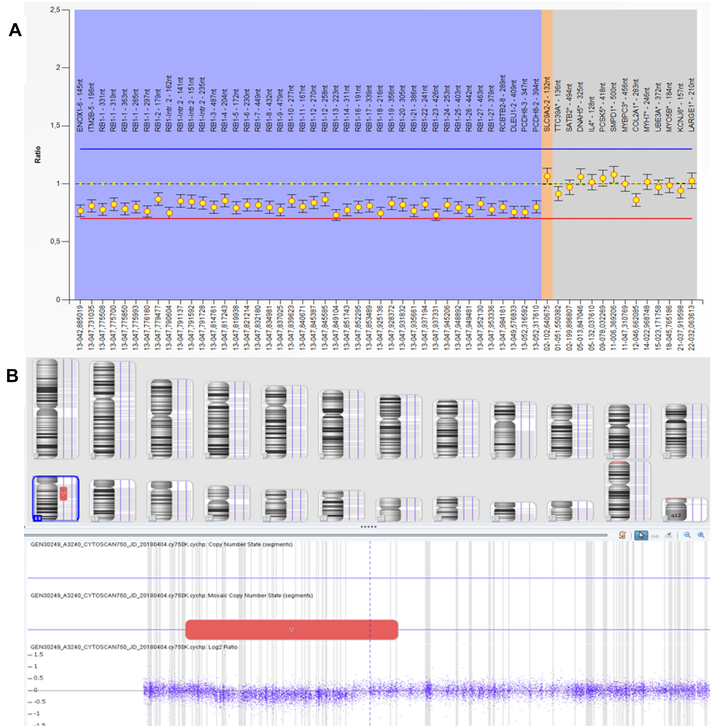
Task: Select the chromosome 16 ideogram thumbnail
Action: (227, 503)
